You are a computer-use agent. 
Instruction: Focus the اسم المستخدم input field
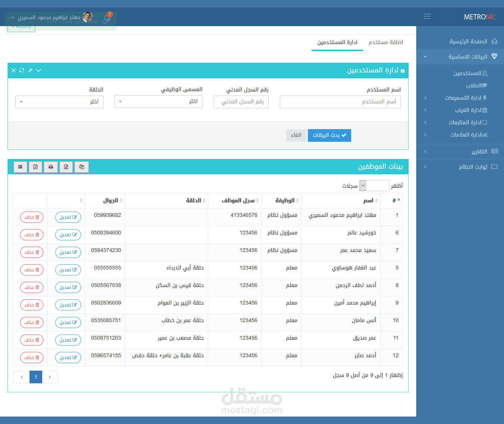(x=340, y=102)
